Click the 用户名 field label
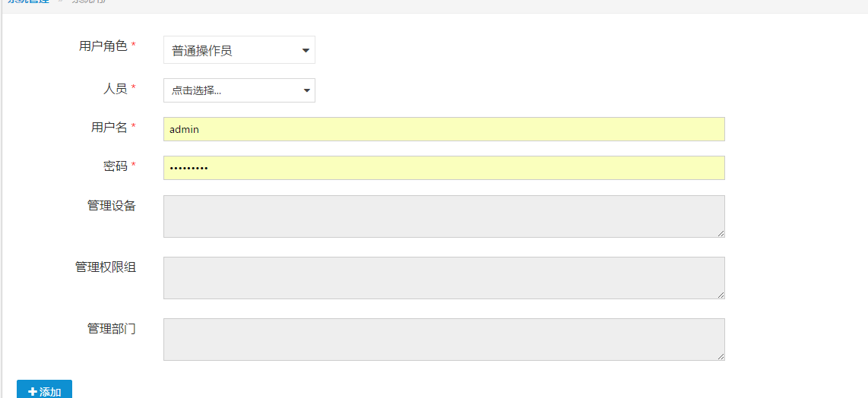This screenshot has width=868, height=398. click(x=109, y=128)
